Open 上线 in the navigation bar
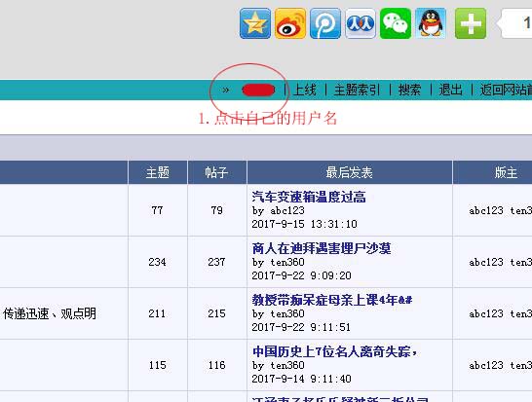Screen dimensions: 532x402 coord(305,91)
